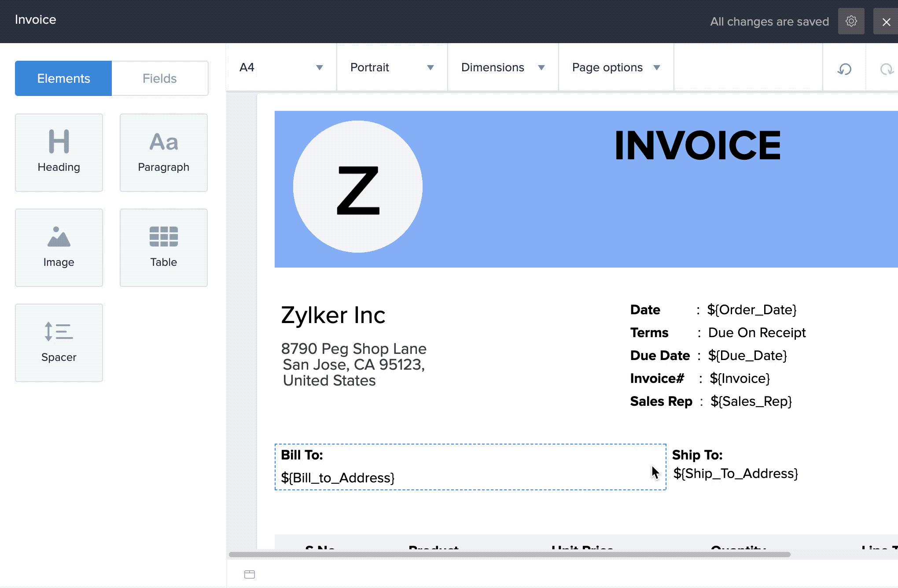Switch to the Fields tab

click(159, 78)
